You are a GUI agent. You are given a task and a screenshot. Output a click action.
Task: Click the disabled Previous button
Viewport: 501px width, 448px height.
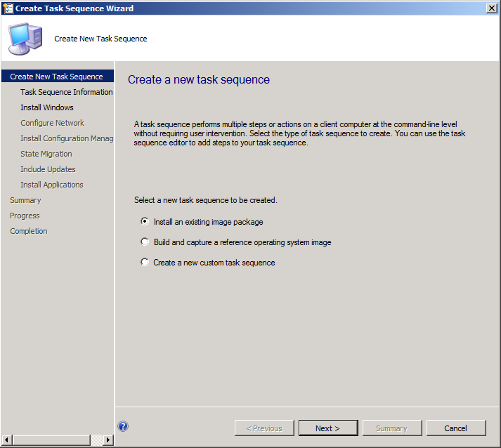(x=264, y=428)
